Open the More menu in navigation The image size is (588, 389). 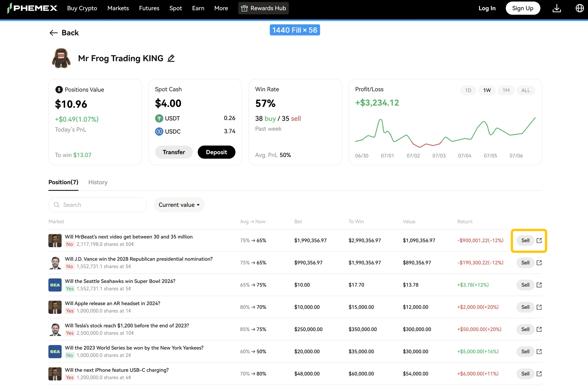click(x=221, y=8)
